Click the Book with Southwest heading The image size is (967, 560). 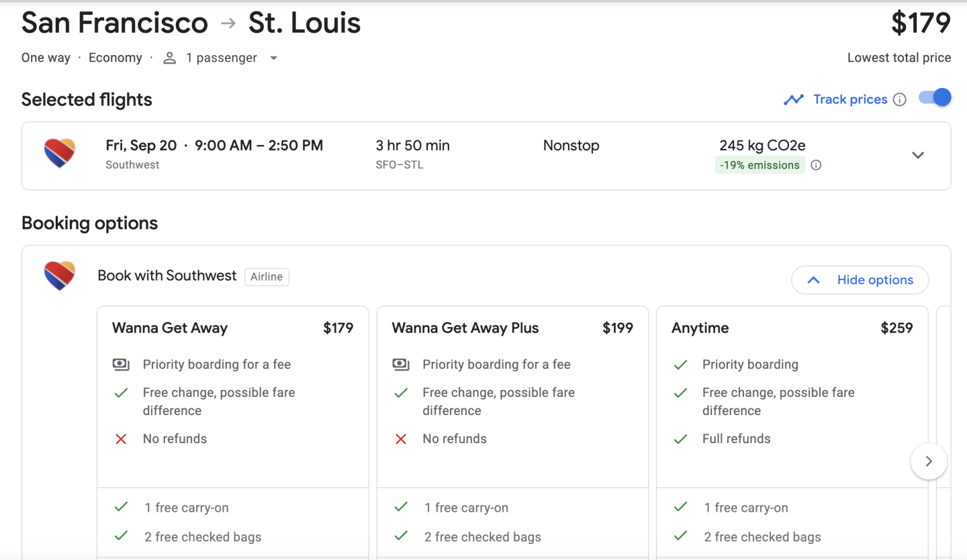(167, 276)
